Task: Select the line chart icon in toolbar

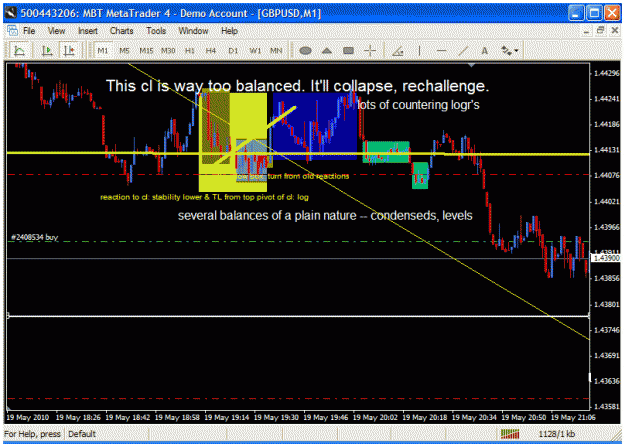Action: click(x=19, y=51)
